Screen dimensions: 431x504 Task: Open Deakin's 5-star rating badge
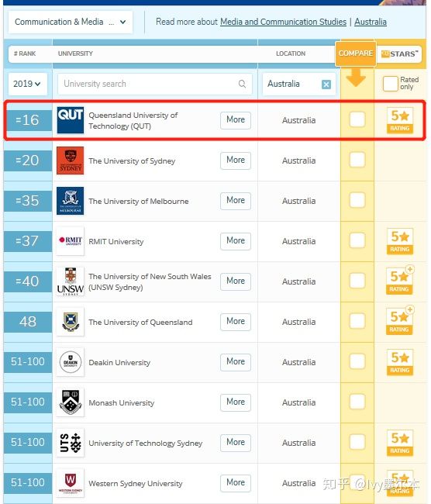[x=400, y=362]
